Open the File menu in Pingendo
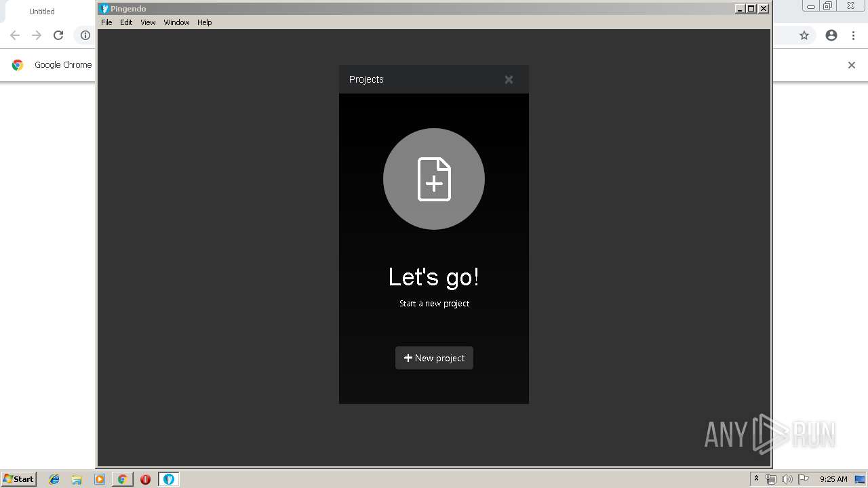This screenshot has height=488, width=868. [106, 22]
